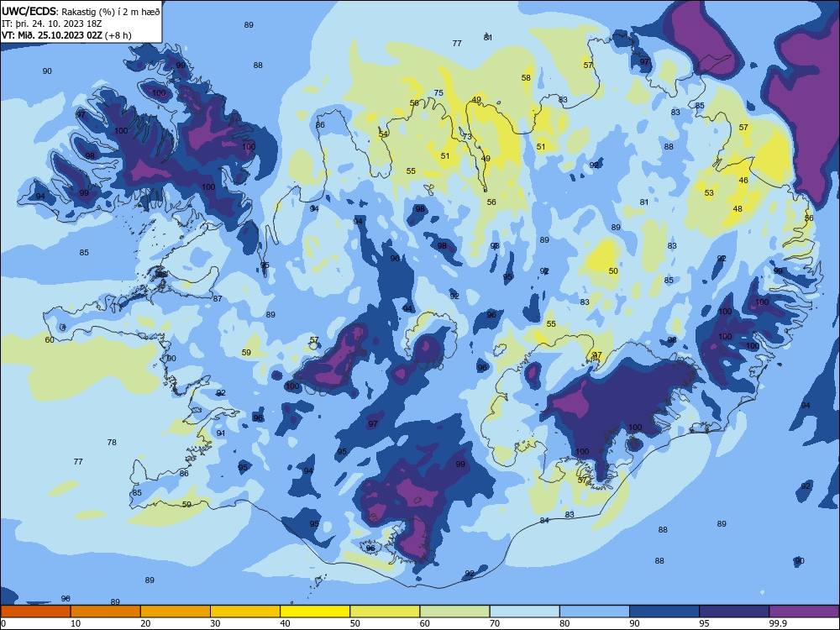Click the map humidity value '84'
Viewport: 840px width, 630px height.
(x=544, y=520)
